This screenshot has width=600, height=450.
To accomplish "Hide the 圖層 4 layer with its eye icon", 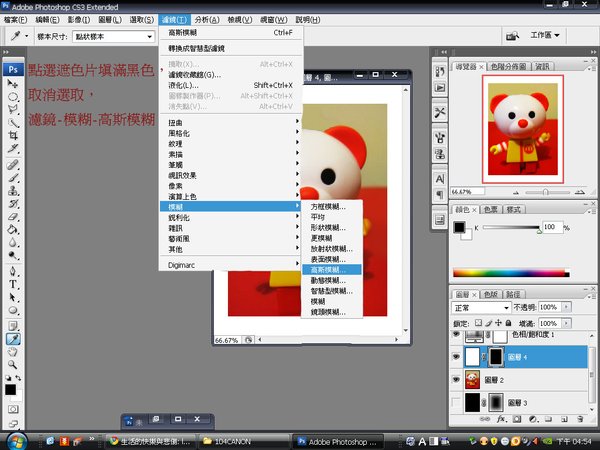I will 456,357.
